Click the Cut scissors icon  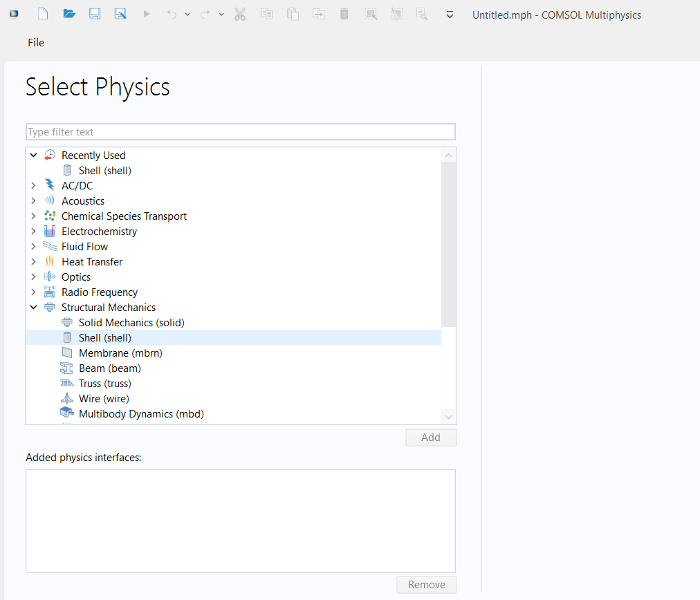[x=240, y=14]
